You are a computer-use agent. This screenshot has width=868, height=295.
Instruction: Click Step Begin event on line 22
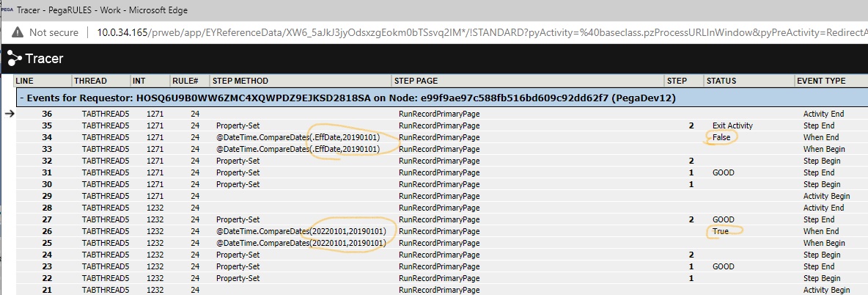[822, 278]
